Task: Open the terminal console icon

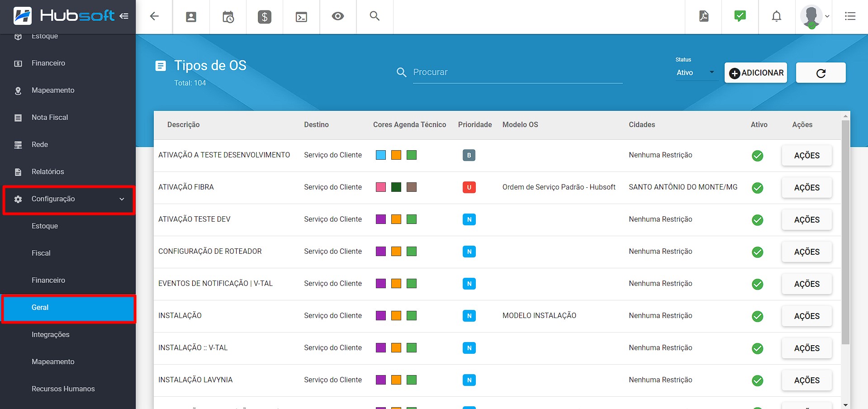Action: click(x=301, y=17)
